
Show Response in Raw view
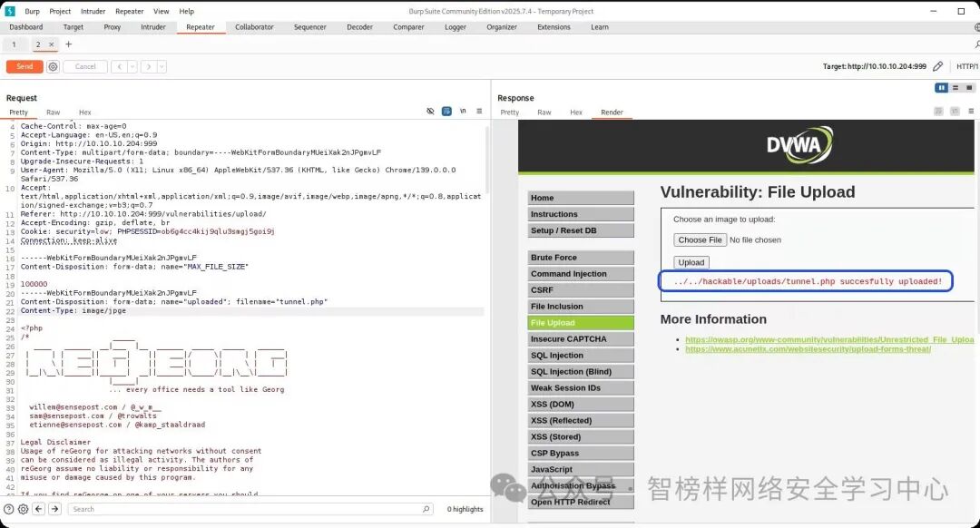pyautogui.click(x=544, y=112)
